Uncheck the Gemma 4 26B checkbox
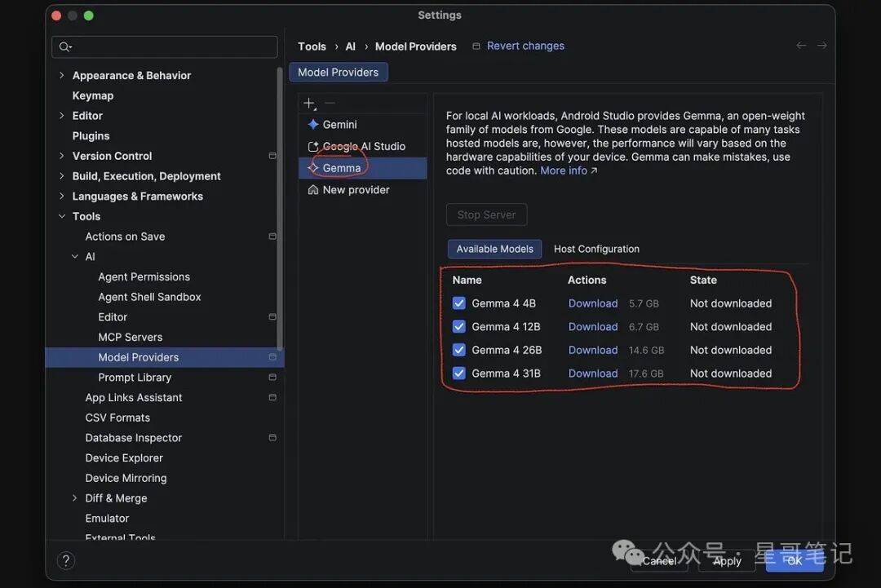 459,350
